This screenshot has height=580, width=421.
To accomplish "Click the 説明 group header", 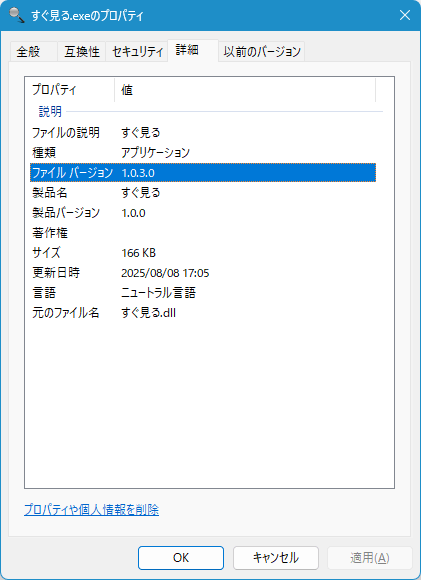I will point(50,111).
